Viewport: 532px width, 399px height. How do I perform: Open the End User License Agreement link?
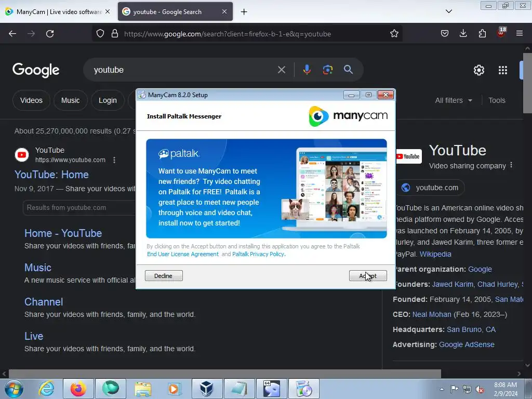coord(182,254)
